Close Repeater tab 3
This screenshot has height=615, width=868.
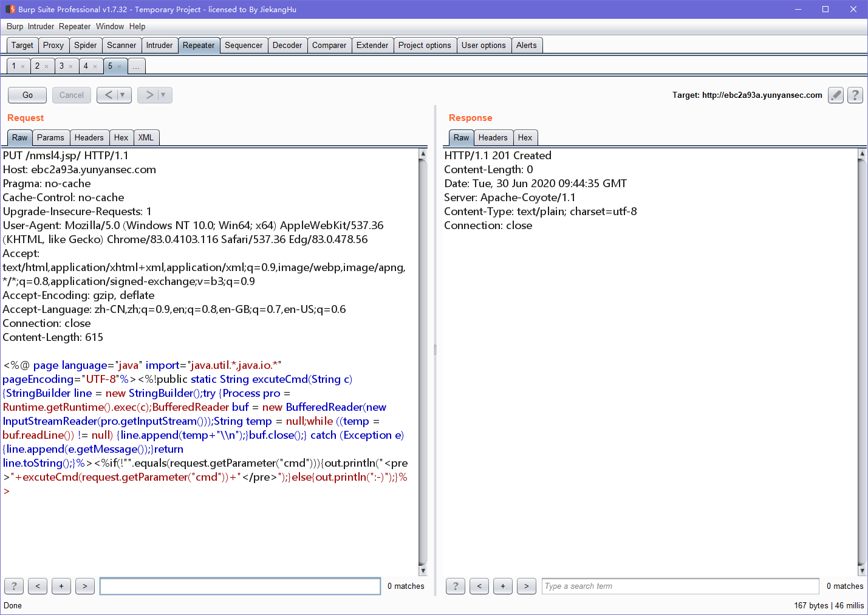pos(71,67)
